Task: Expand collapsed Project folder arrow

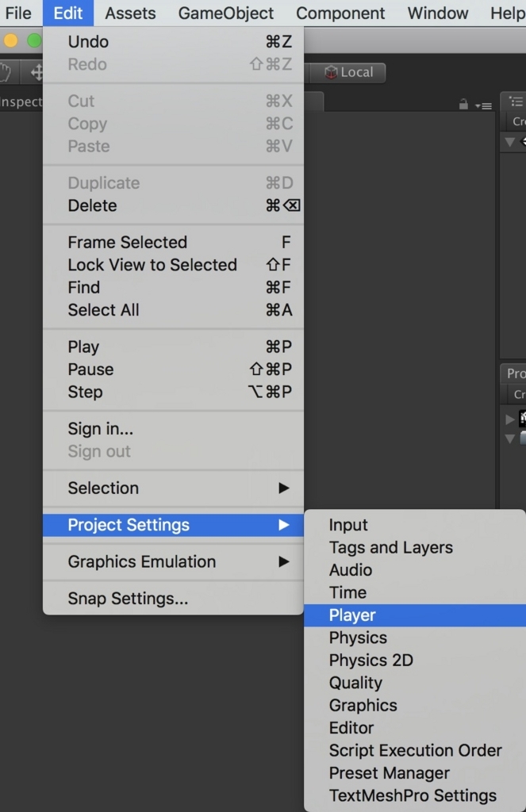Action: (510, 419)
